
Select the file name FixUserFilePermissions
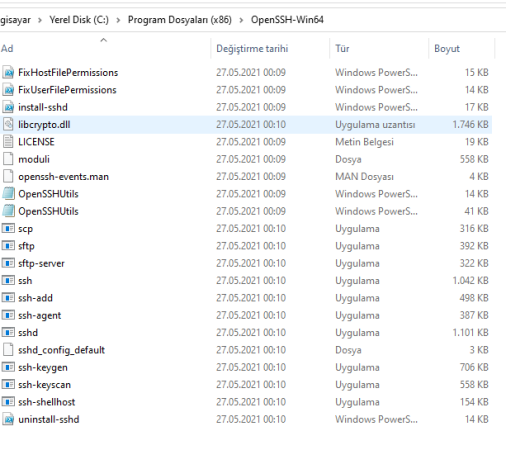[67, 90]
